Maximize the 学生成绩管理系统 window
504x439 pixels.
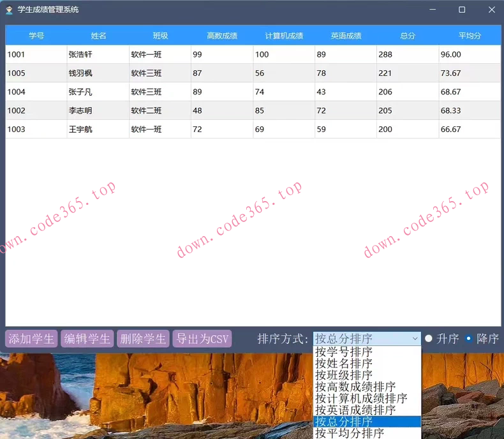point(462,10)
